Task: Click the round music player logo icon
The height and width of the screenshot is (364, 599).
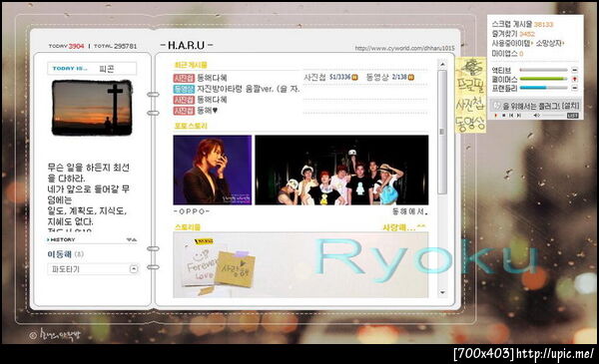Action: [496, 105]
